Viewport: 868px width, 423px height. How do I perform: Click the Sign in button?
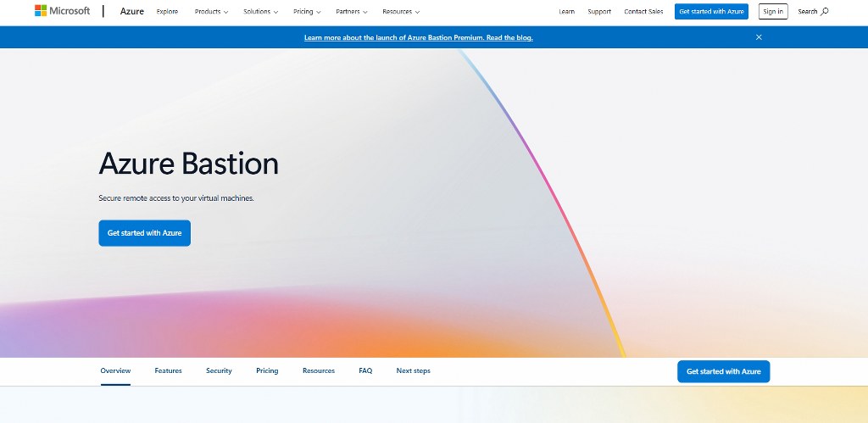point(773,12)
